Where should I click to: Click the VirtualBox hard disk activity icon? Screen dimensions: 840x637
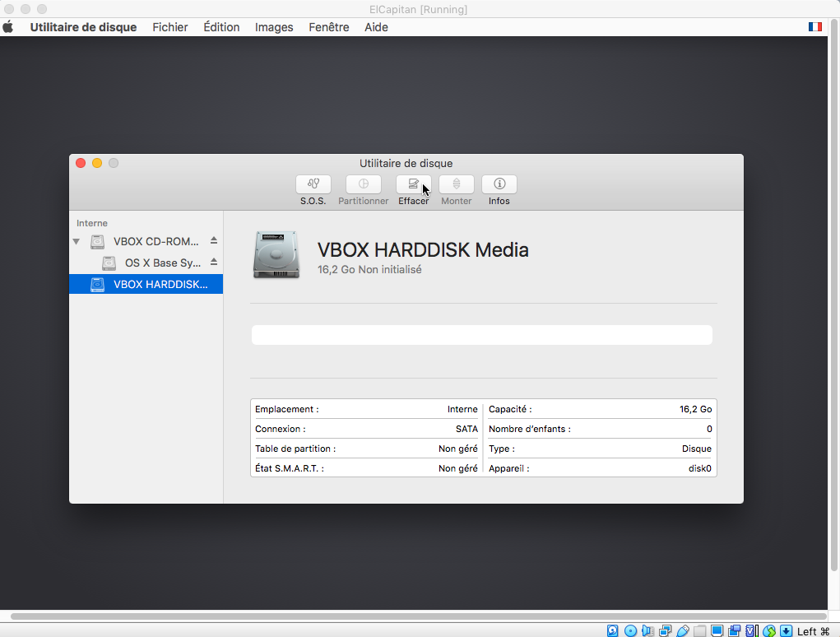[613, 631]
